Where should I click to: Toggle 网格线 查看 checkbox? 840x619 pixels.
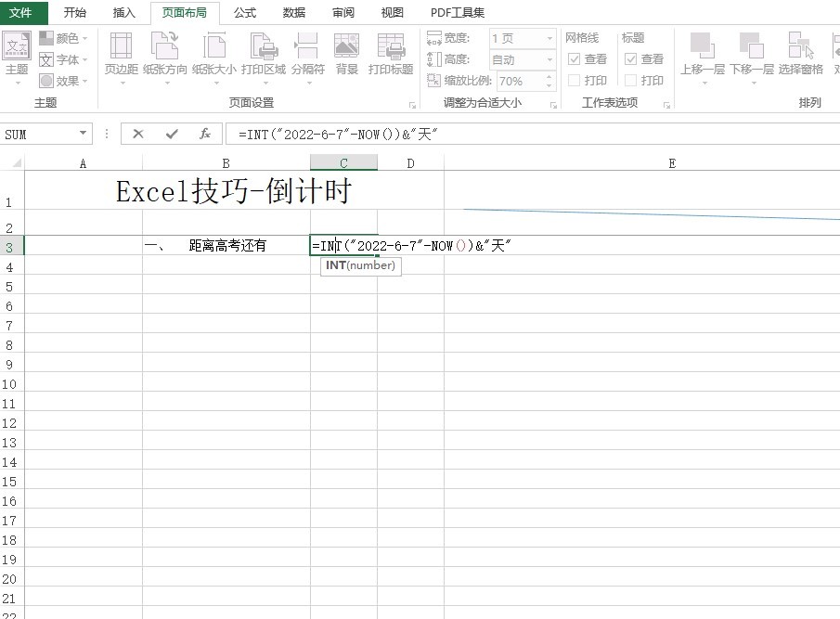pos(574,58)
